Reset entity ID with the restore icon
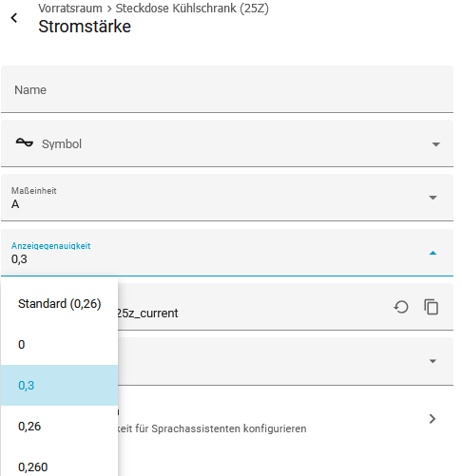 (401, 307)
